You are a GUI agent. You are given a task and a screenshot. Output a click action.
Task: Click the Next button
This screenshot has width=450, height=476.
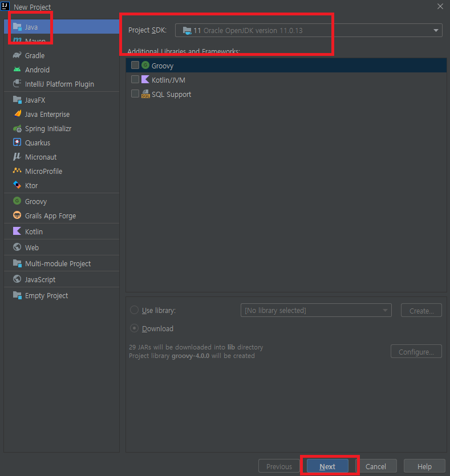327,466
